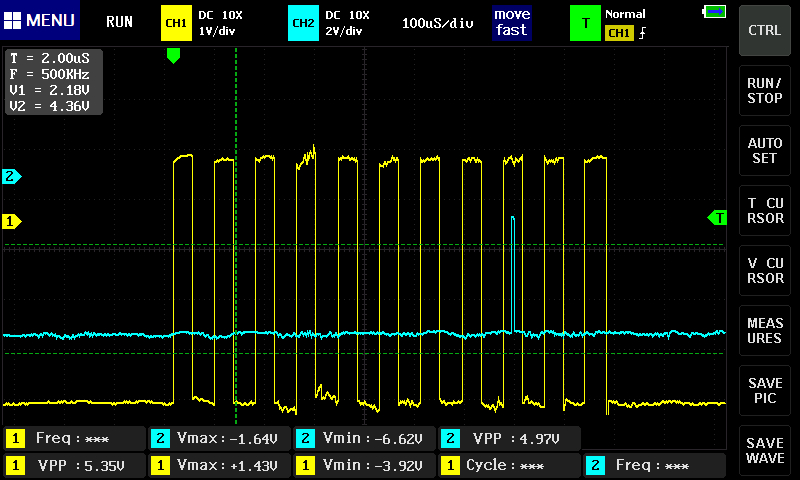
Task: Select the channel 1 ground level marker
Action: [12, 221]
